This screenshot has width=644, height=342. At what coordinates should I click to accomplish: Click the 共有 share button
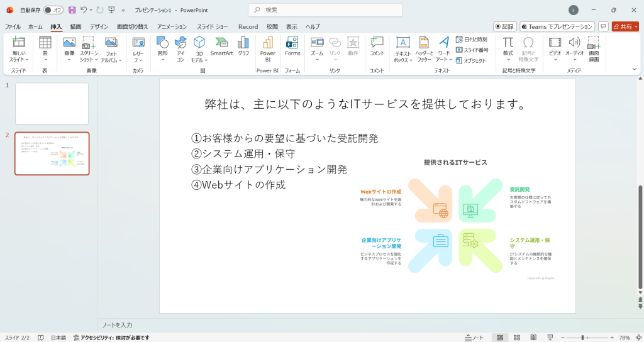pos(625,26)
